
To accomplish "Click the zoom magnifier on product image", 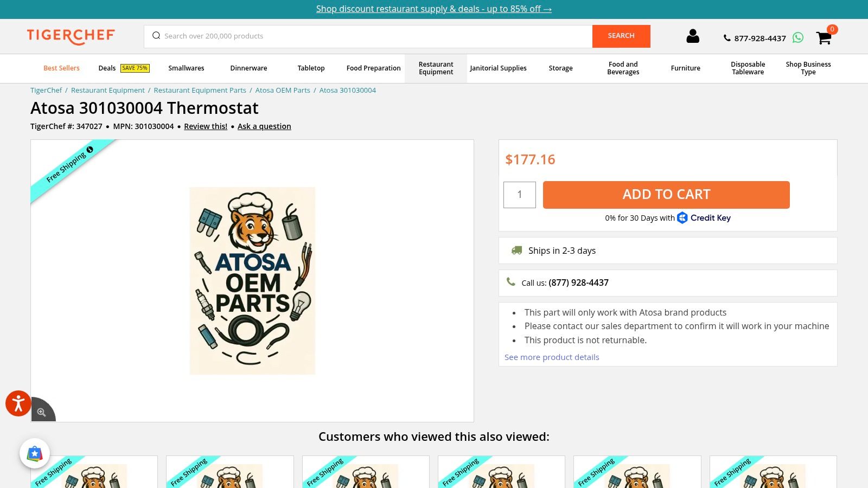I will click(x=42, y=412).
